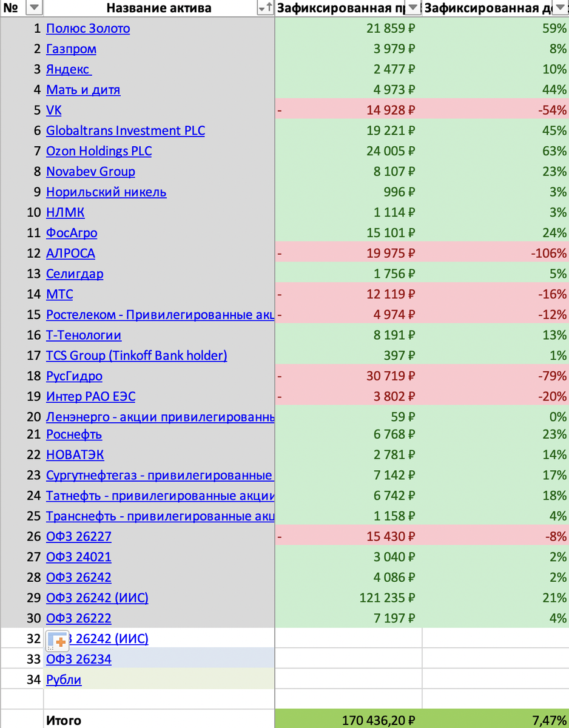Select the cell 121 235 ₽
This screenshot has width=569, height=728.
[x=348, y=598]
